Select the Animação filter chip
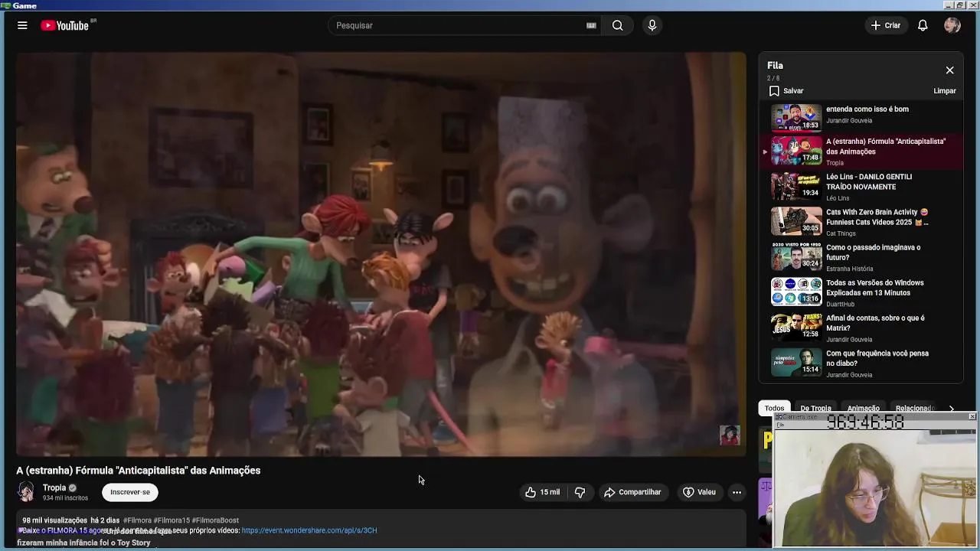This screenshot has width=980, height=551. [863, 408]
